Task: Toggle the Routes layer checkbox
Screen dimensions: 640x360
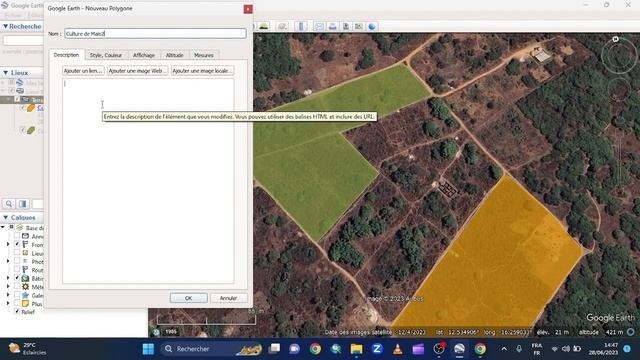Action: (x=17, y=269)
